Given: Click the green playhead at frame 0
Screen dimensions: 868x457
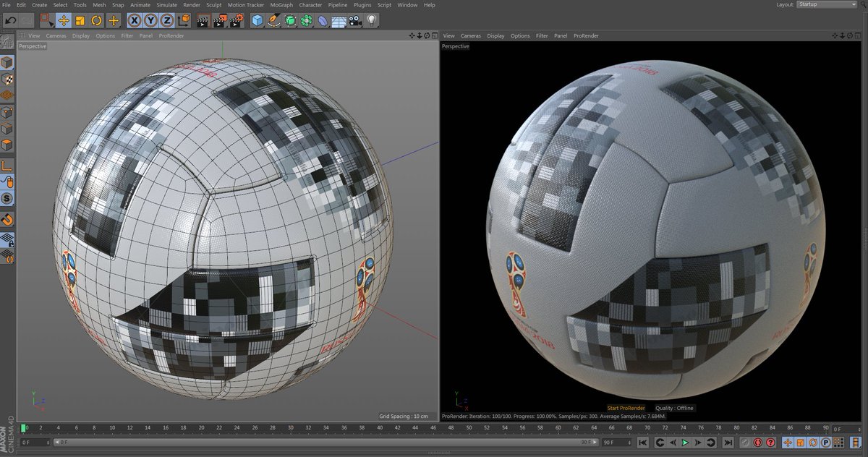Looking at the screenshot, I should pyautogui.click(x=24, y=427).
